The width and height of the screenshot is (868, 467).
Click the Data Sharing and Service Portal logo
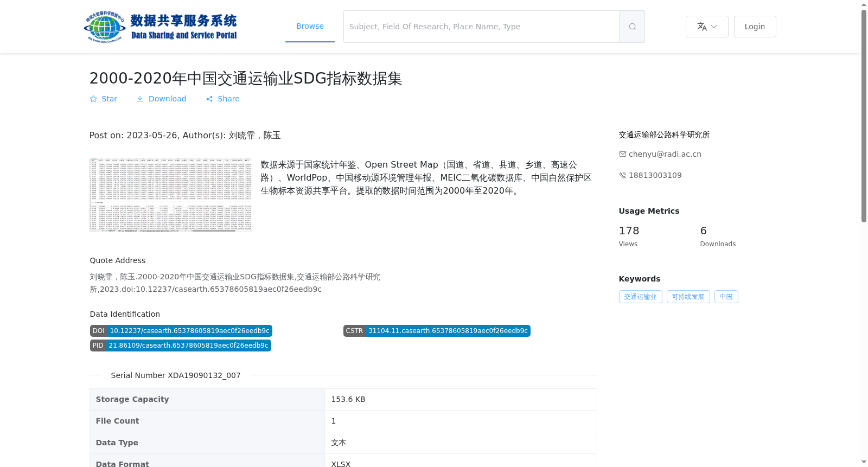click(161, 27)
